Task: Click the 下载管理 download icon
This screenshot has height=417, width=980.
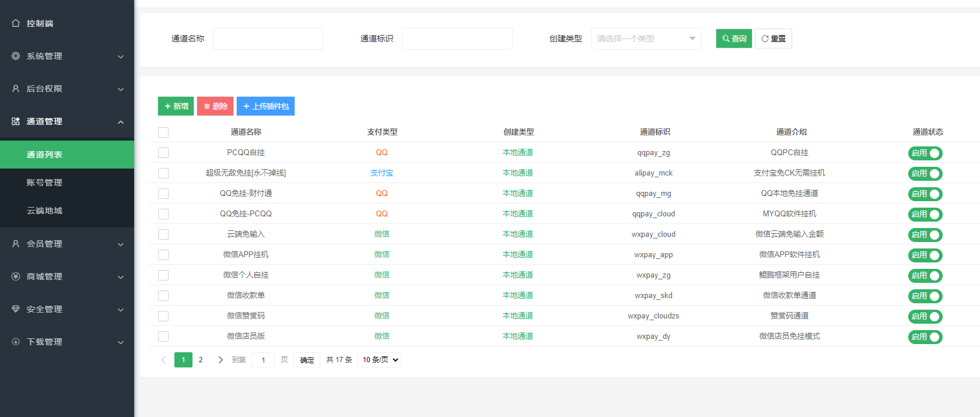Action: pos(16,342)
